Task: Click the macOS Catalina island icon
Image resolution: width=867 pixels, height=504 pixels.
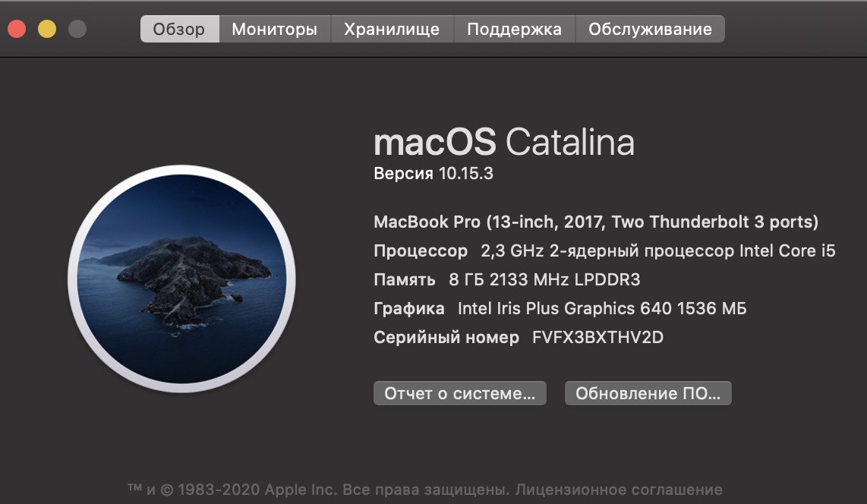Action: point(182,279)
